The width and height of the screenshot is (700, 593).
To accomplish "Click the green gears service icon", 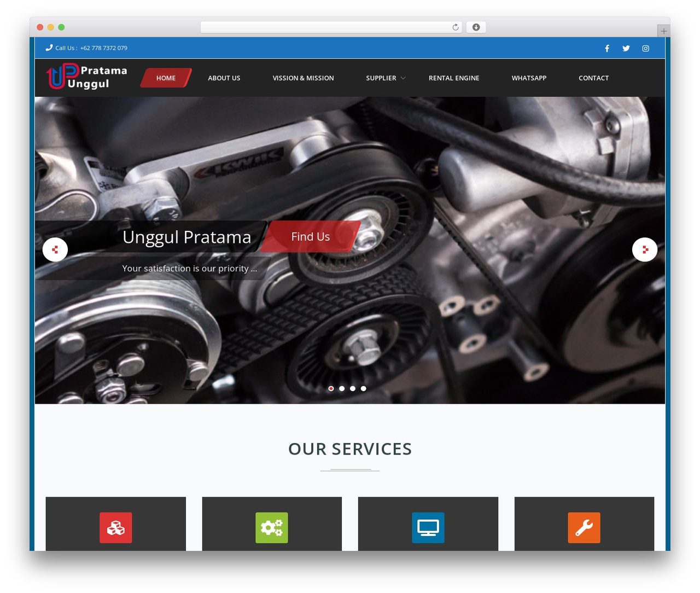I will click(272, 527).
